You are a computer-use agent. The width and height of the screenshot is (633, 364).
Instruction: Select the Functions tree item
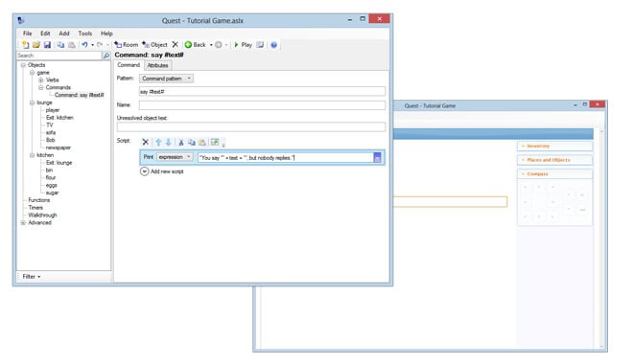[39, 200]
